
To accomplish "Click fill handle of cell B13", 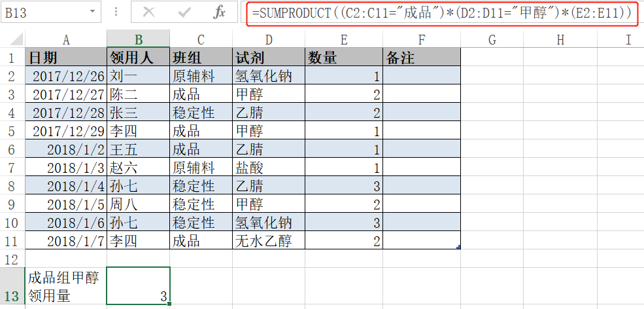I will 169,304.
